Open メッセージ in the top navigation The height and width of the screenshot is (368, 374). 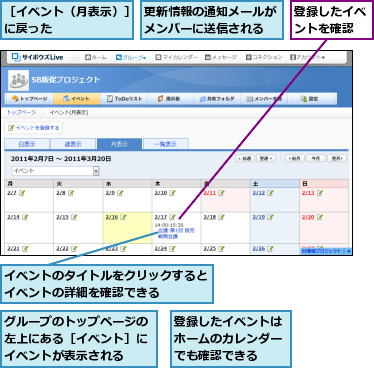(221, 57)
